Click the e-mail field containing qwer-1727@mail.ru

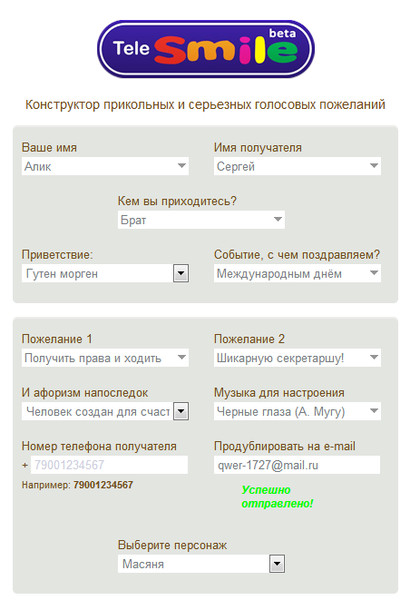coord(297,465)
